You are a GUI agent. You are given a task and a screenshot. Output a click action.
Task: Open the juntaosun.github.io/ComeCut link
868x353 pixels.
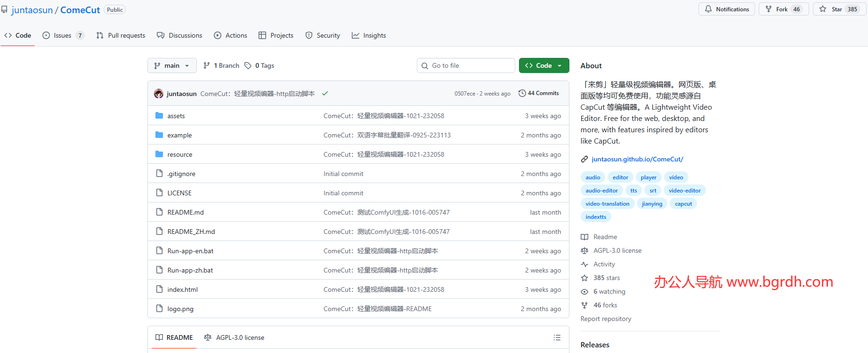pos(637,159)
